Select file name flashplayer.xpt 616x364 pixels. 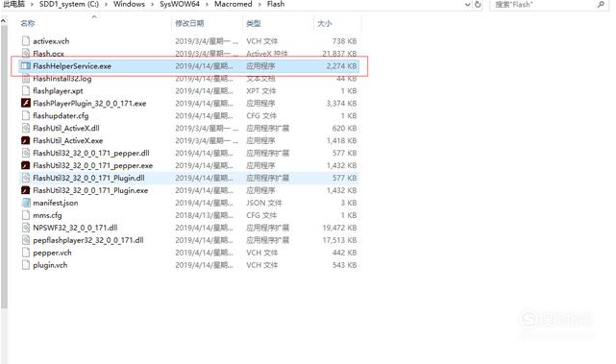coord(58,90)
